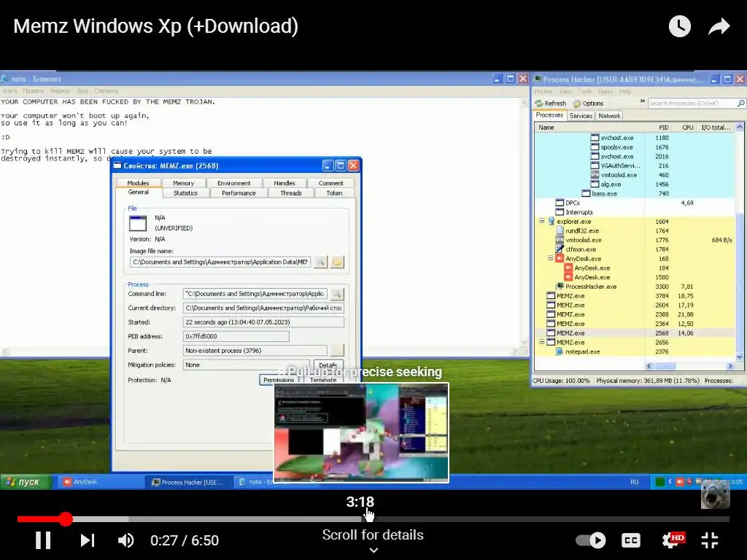Viewport: 747px width, 560px height.
Task: Open the Modules tab in MEMZ properties
Action: pos(138,183)
